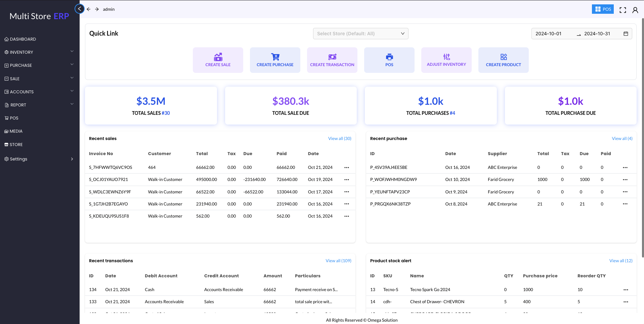Click the start date field 2024-10-01
644x324 pixels.
548,34
